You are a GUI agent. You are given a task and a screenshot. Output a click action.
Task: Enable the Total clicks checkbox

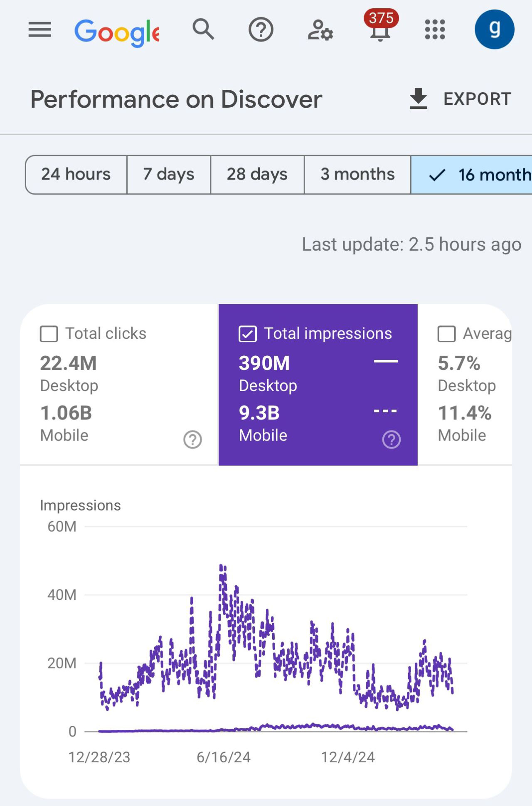[x=49, y=334]
